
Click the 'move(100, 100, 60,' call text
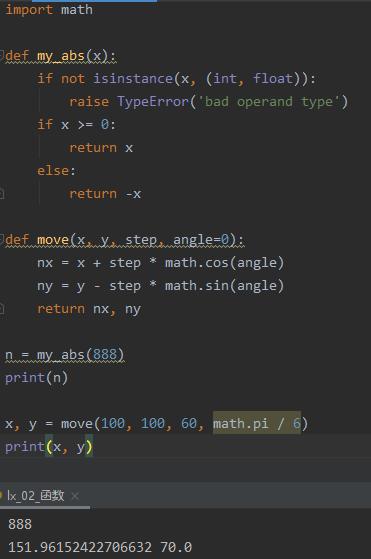click(132, 423)
